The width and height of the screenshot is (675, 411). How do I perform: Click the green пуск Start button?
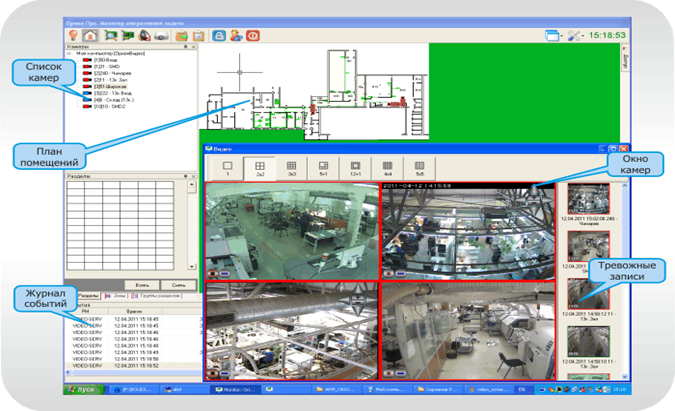click(x=84, y=389)
